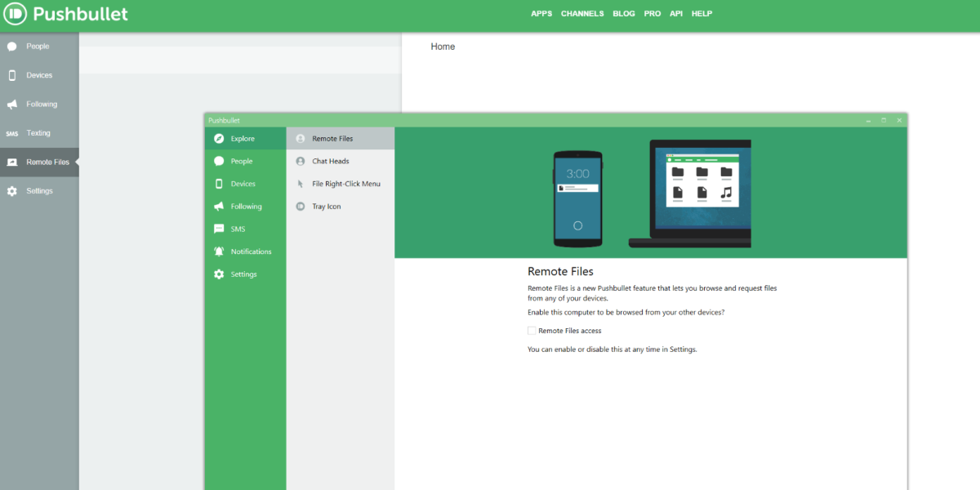
Task: Select Devices label in website sidebar
Action: pos(39,75)
